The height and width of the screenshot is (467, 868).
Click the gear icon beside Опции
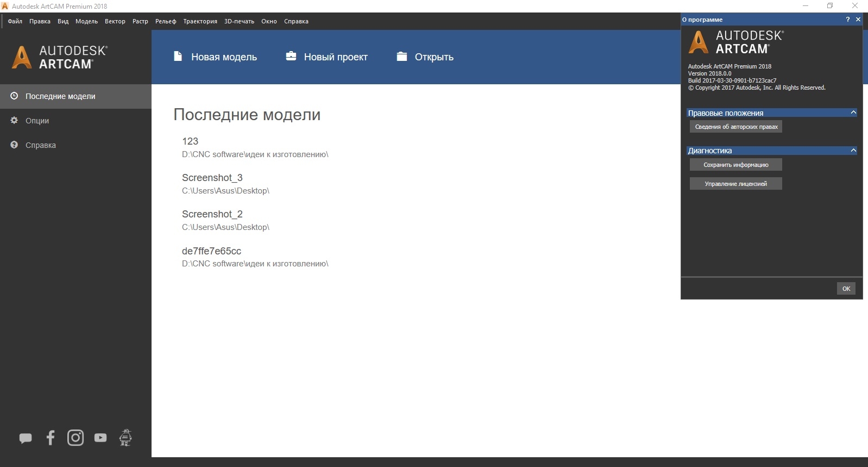coord(14,120)
